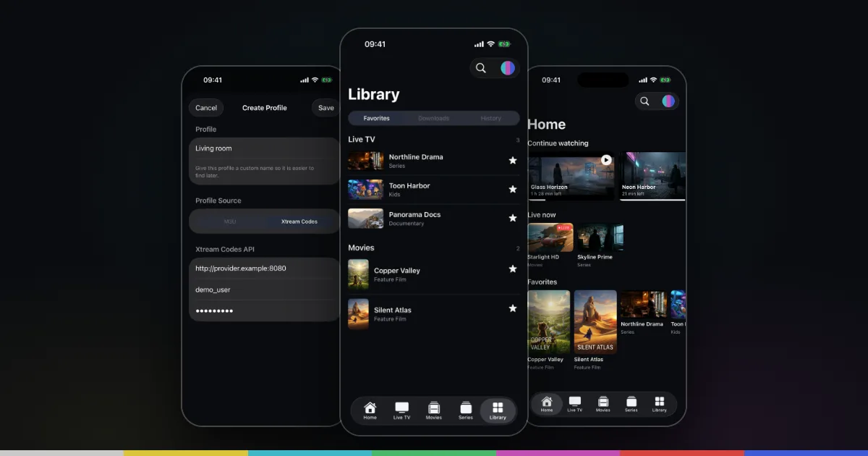The image size is (868, 456).
Task: Select Home icon in Home screen's tab bar
Action: click(x=547, y=404)
